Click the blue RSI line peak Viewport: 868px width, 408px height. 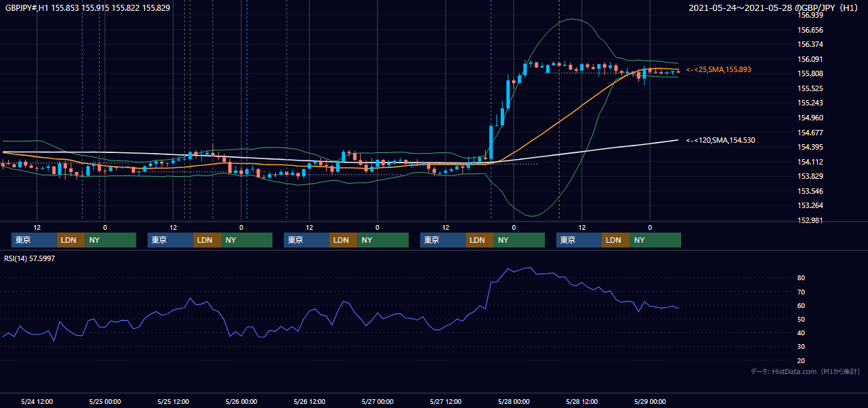pyautogui.click(x=528, y=268)
